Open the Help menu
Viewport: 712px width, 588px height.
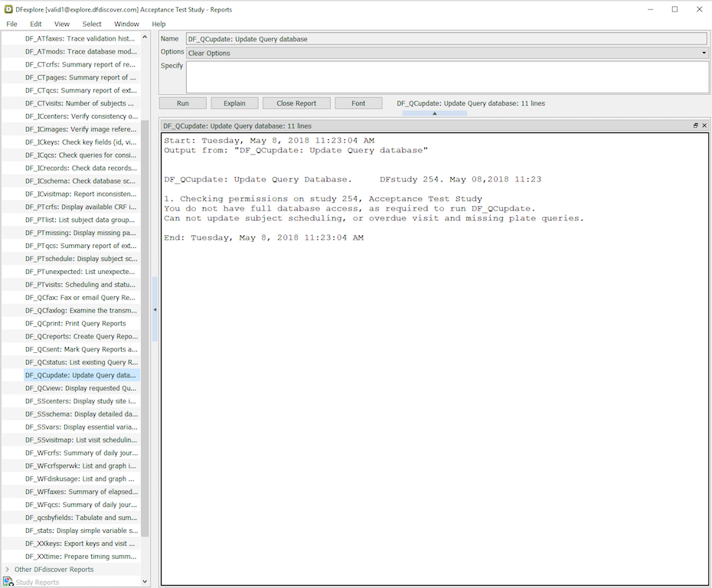point(158,24)
